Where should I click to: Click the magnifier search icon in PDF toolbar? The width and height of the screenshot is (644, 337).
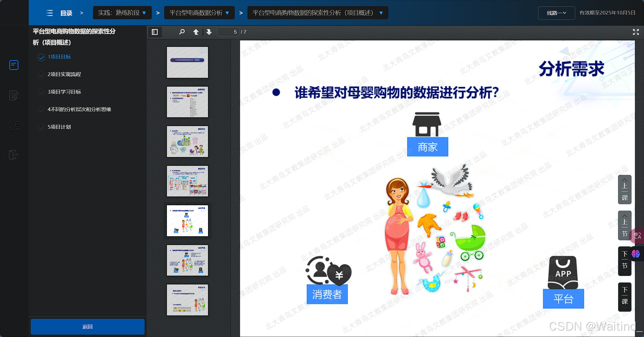[x=182, y=32]
